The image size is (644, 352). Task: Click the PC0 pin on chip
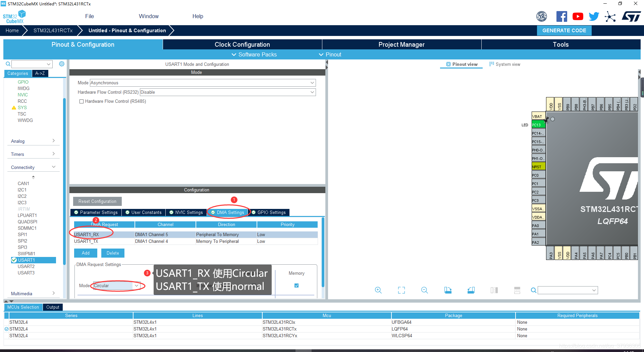click(538, 175)
